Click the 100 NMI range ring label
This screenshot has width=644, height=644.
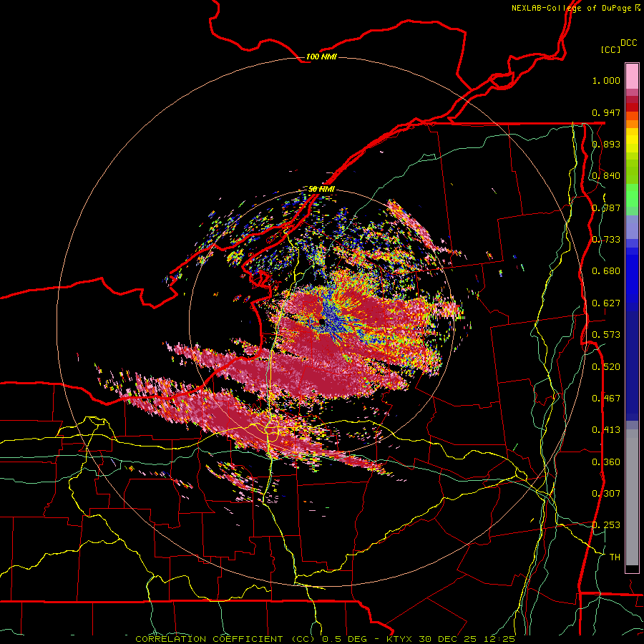[321, 57]
